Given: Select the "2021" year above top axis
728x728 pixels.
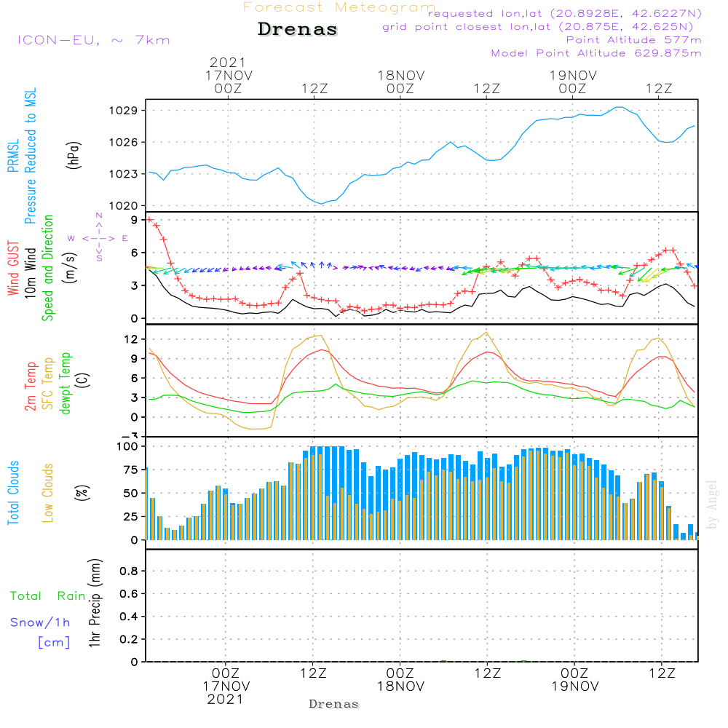Looking at the screenshot, I should tap(227, 62).
